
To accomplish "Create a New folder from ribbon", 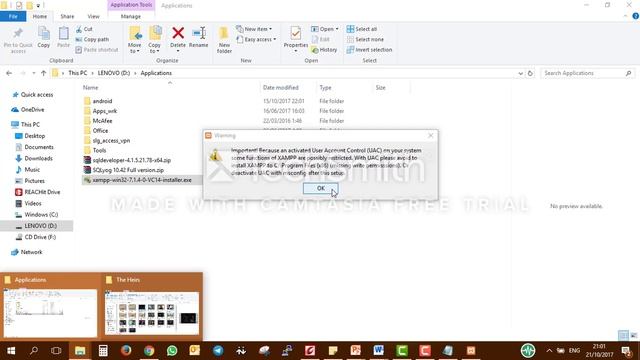I will pos(224,40).
